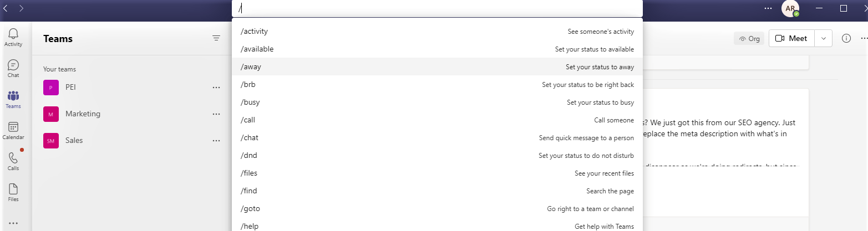Click the filter icon beside Teams heading
Screen dimensions: 868x231
pyautogui.click(x=216, y=38)
